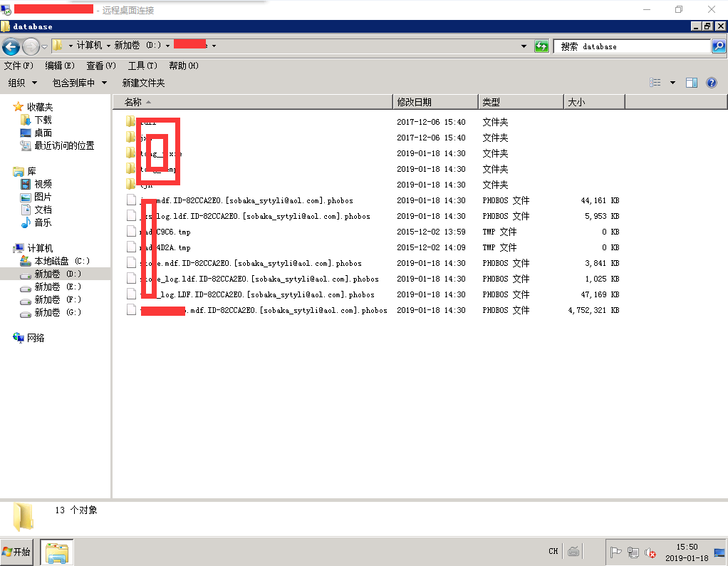Open the Windows Explorer taskbar icon

[x=56, y=552]
